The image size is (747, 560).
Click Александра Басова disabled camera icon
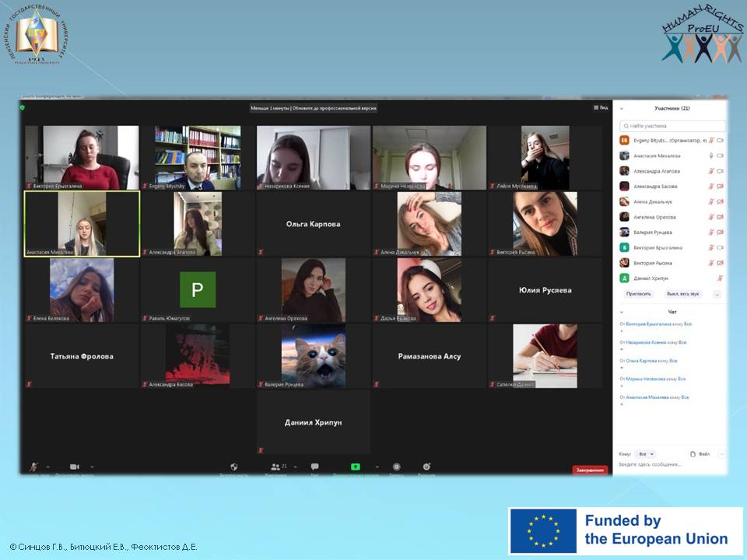[x=721, y=186]
